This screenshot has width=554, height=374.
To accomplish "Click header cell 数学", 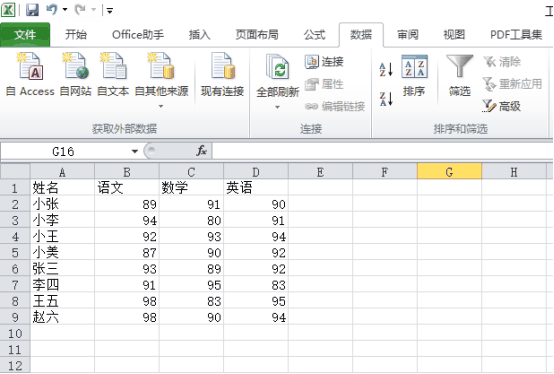I will pos(191,188).
